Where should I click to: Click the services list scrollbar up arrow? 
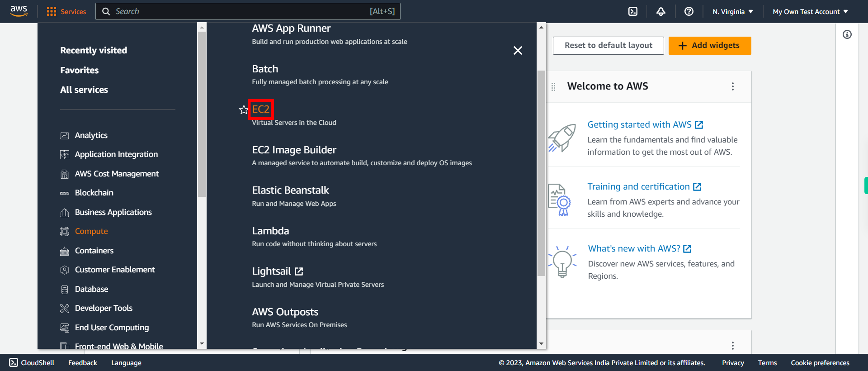[541, 27]
